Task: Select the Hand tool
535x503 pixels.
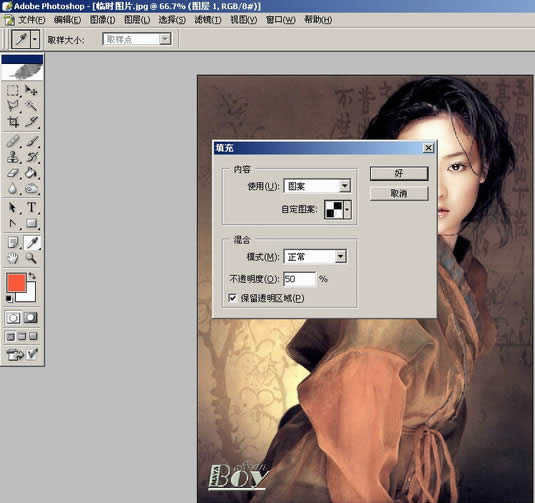Action: 13,258
